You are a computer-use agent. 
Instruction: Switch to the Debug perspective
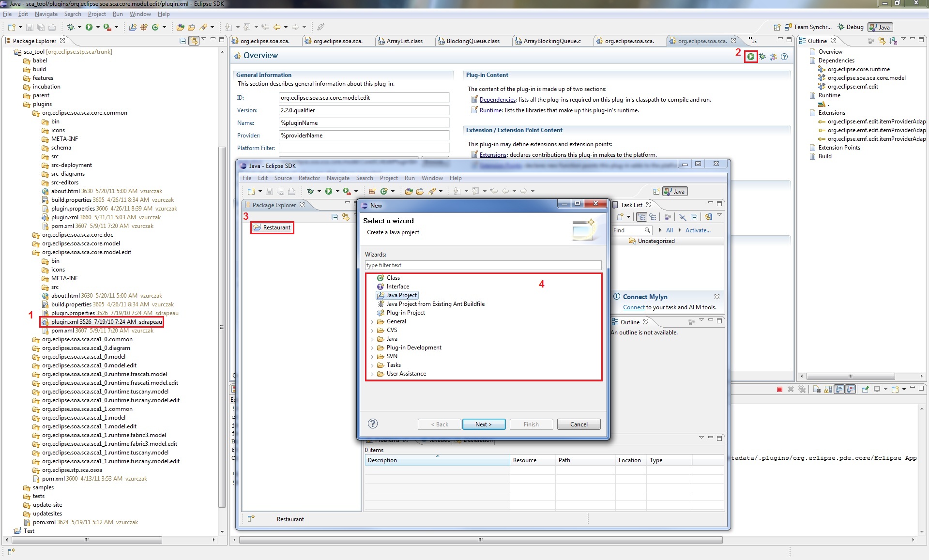point(851,27)
